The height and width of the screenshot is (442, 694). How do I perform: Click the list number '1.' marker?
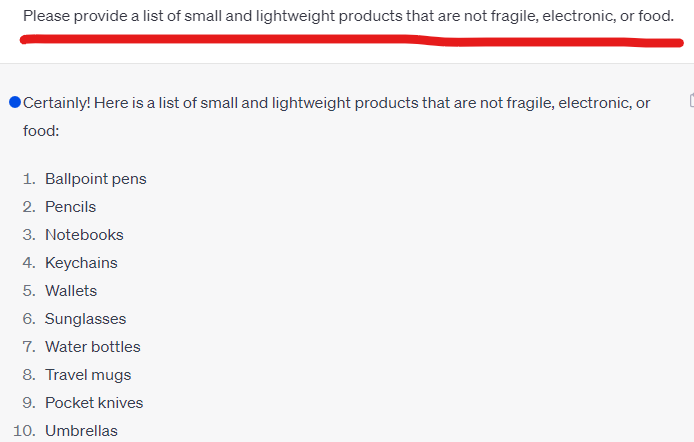[x=30, y=179]
